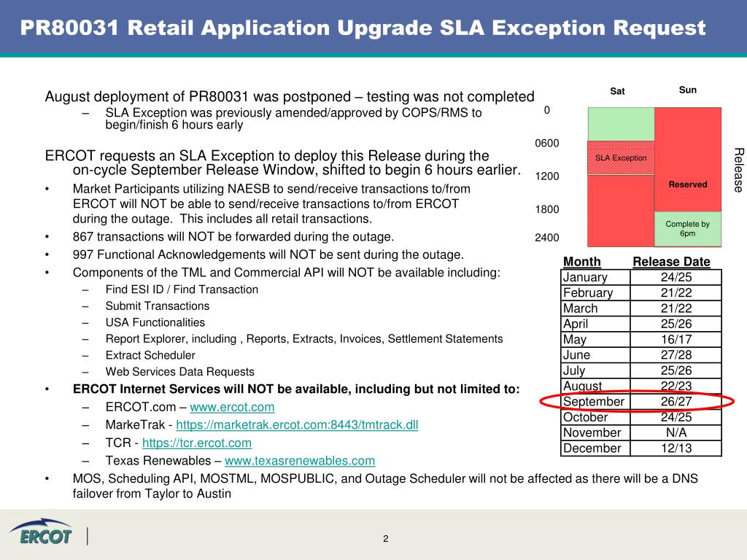This screenshot has width=747, height=560.
Task: Select the July month cell
Action: [595, 370]
